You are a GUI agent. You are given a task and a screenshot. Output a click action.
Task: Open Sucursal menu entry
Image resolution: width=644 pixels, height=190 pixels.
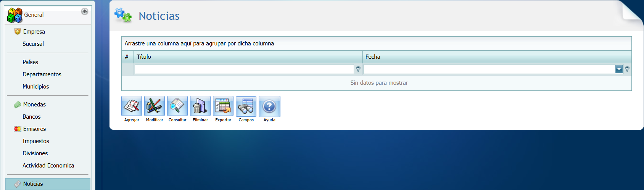33,44
